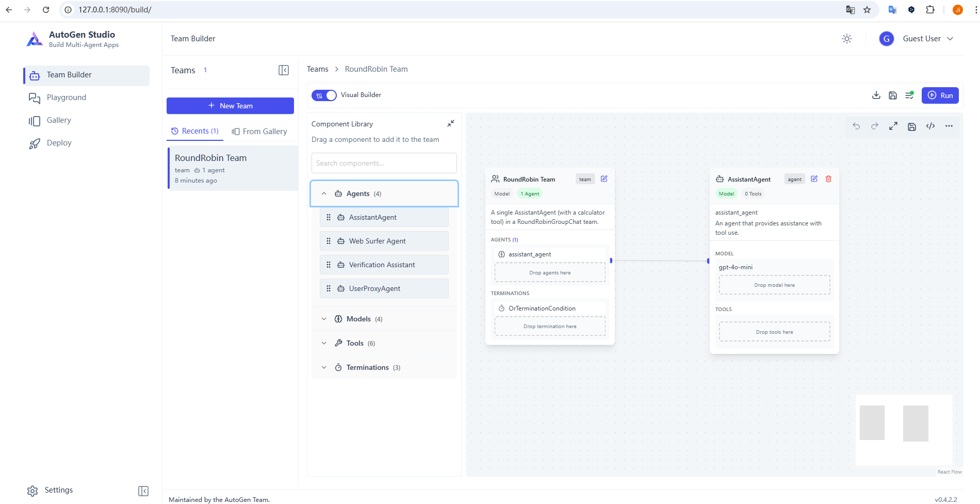Select Verification Assistant component
The width and height of the screenshot is (980, 504).
coord(384,265)
